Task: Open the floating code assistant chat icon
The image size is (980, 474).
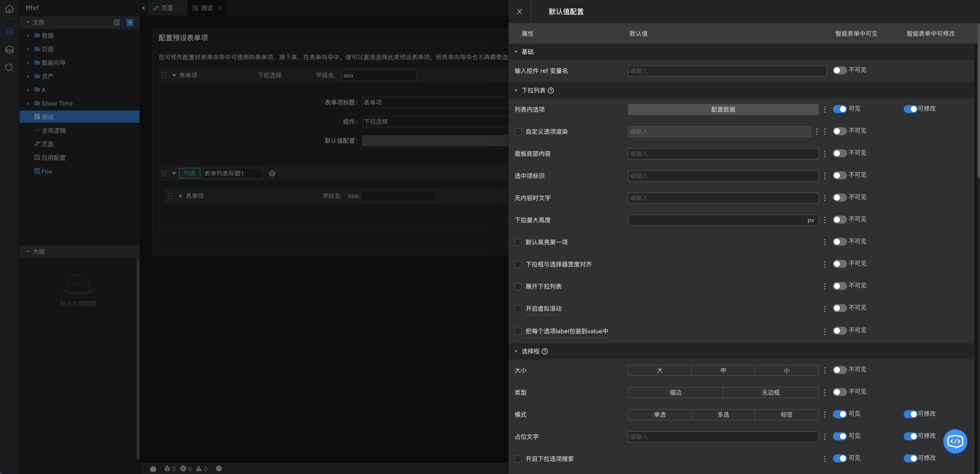Action: pos(954,441)
